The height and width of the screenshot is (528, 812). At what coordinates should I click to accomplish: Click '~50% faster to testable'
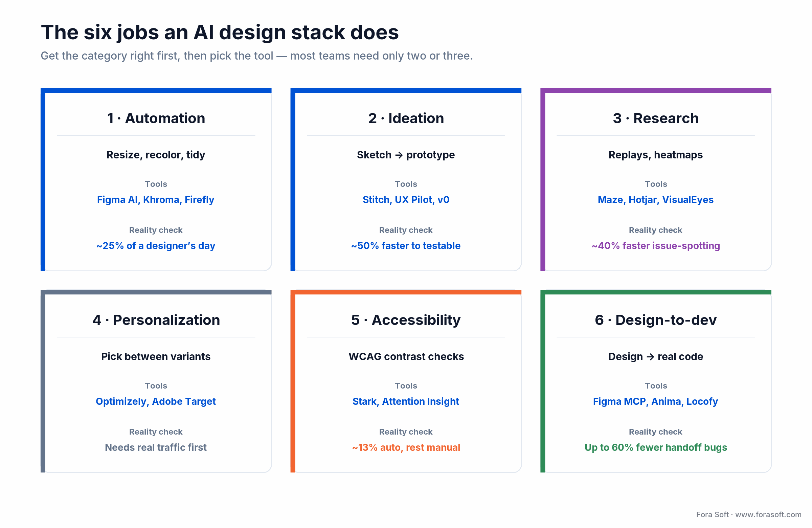point(406,246)
